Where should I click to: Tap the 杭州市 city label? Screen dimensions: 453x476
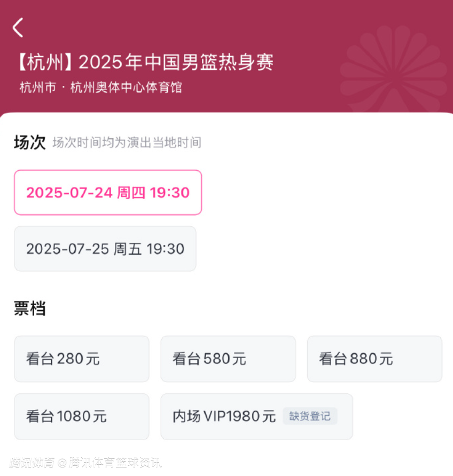(38, 88)
